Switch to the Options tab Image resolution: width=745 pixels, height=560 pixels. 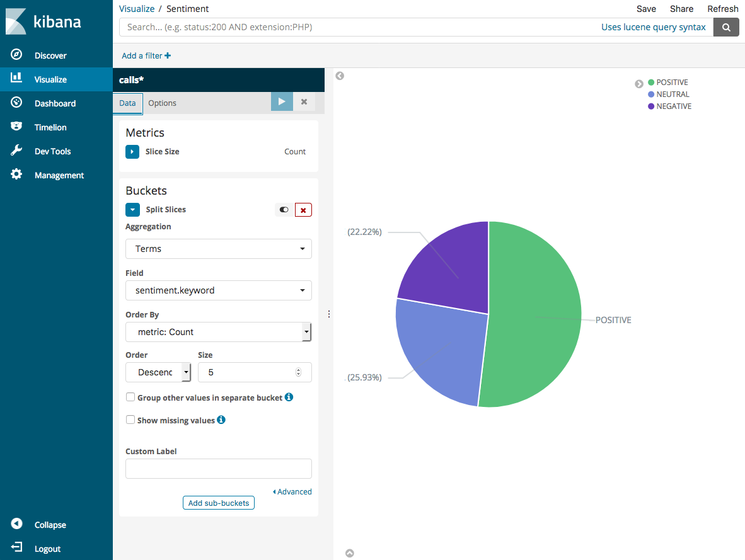162,103
